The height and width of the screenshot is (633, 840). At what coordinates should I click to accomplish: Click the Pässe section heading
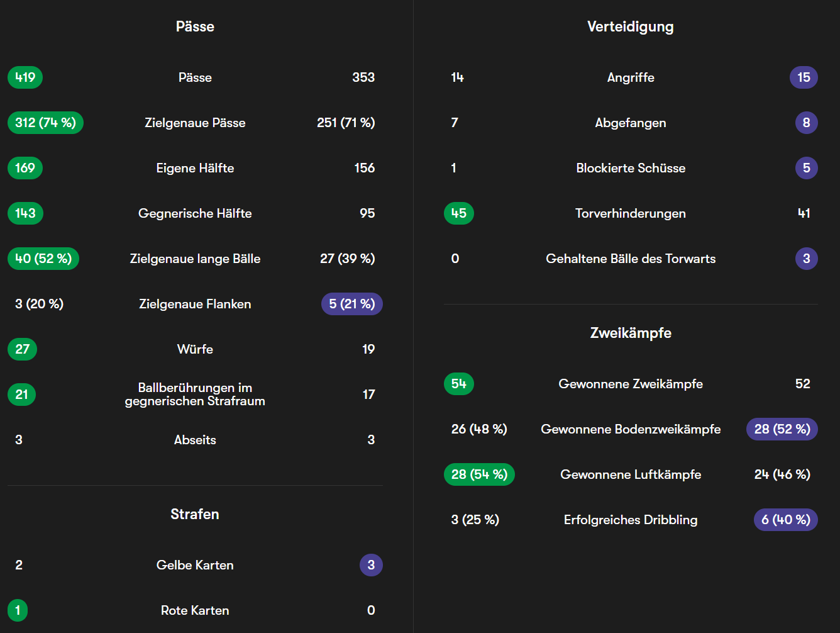(x=195, y=26)
